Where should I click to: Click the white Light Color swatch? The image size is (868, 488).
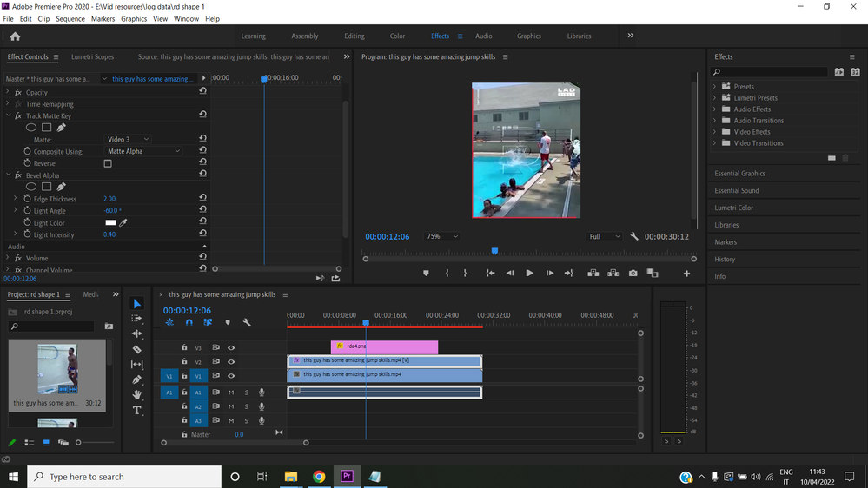pos(110,223)
